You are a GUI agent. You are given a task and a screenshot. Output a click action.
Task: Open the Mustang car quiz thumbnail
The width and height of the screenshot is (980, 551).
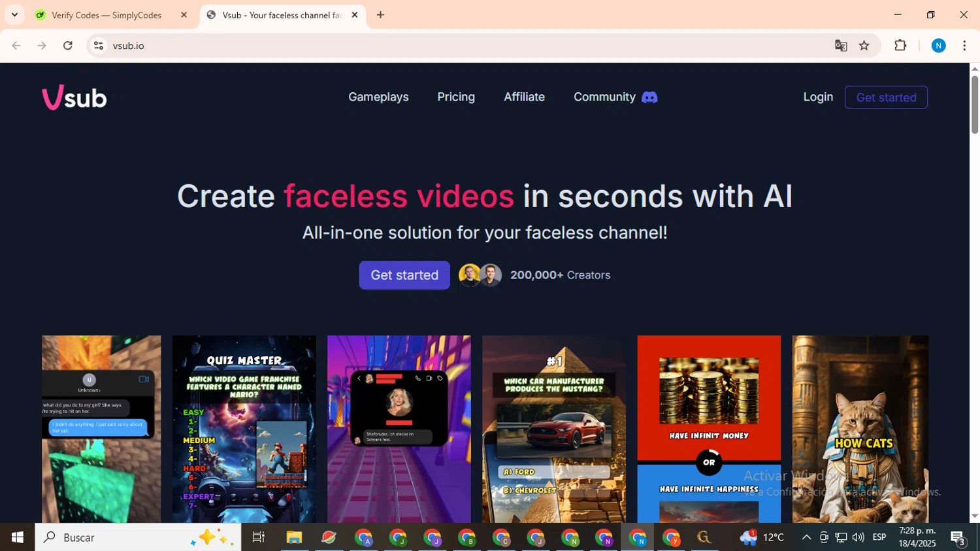click(554, 429)
